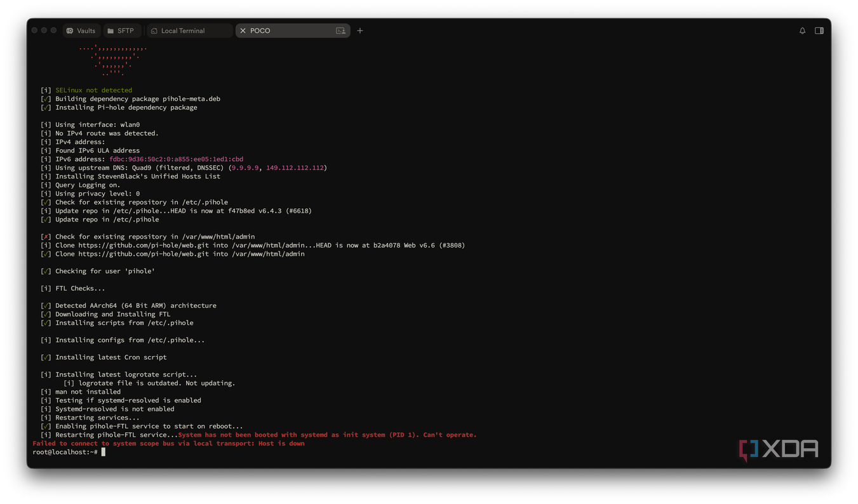This screenshot has width=858, height=504.
Task: Click the yellow minimize window button
Action: pyautogui.click(x=44, y=30)
